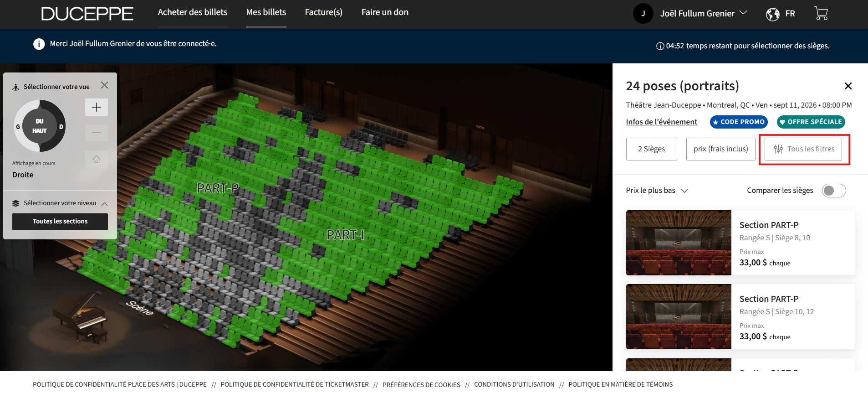Click the globe language icon
Viewport: 868px width, 393px height.
pyautogui.click(x=772, y=14)
